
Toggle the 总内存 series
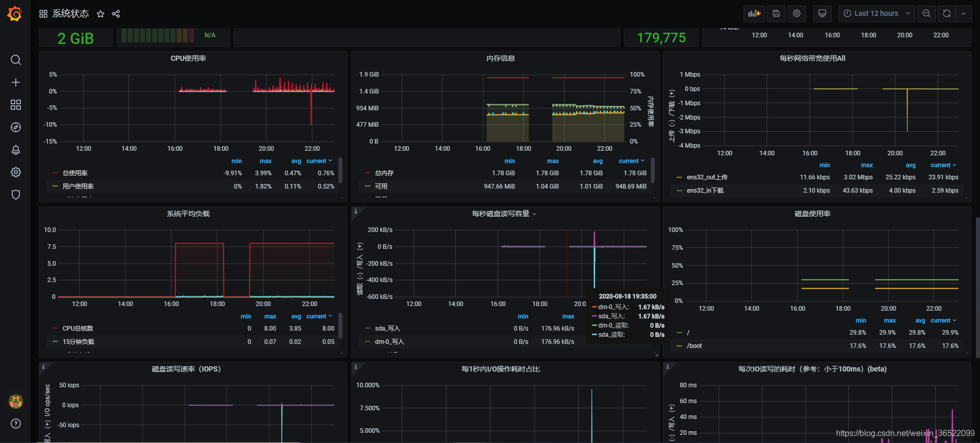coord(384,173)
